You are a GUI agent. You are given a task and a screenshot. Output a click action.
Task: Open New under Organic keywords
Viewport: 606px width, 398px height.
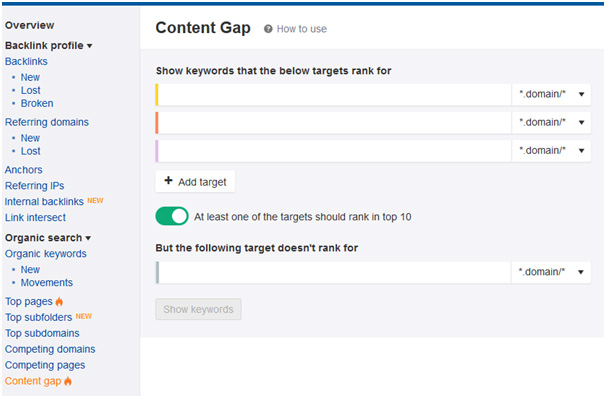[30, 269]
